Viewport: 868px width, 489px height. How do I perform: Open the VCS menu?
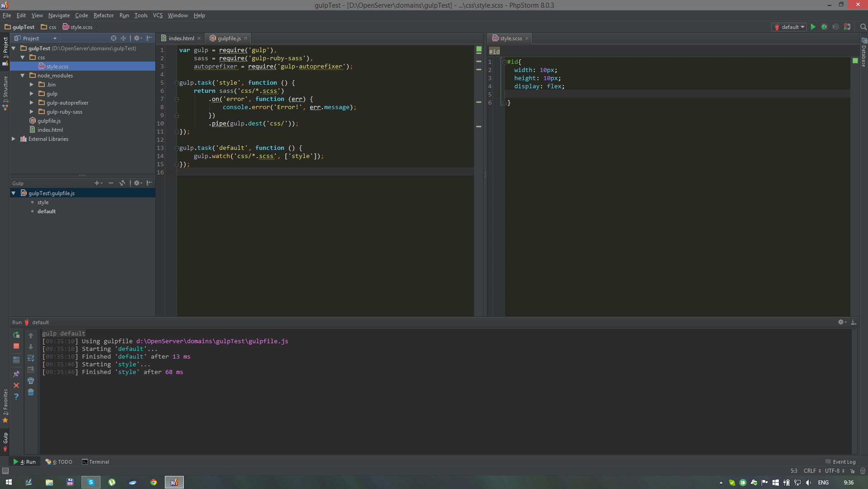pyautogui.click(x=158, y=15)
